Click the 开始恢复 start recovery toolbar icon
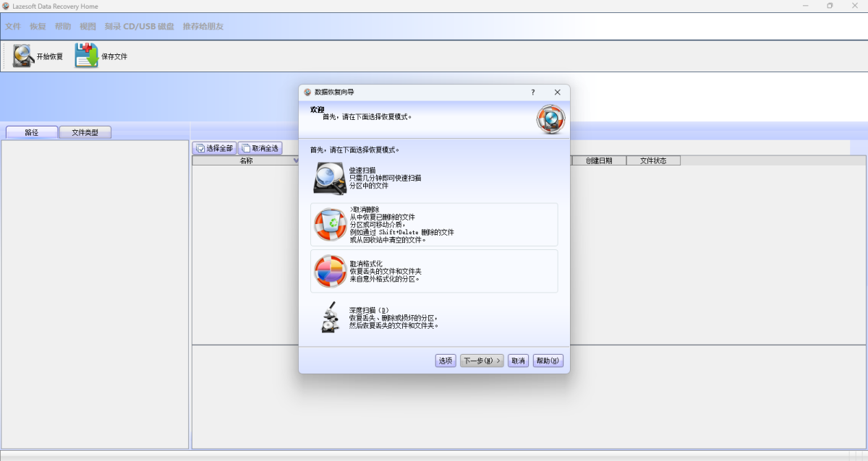 pos(23,56)
